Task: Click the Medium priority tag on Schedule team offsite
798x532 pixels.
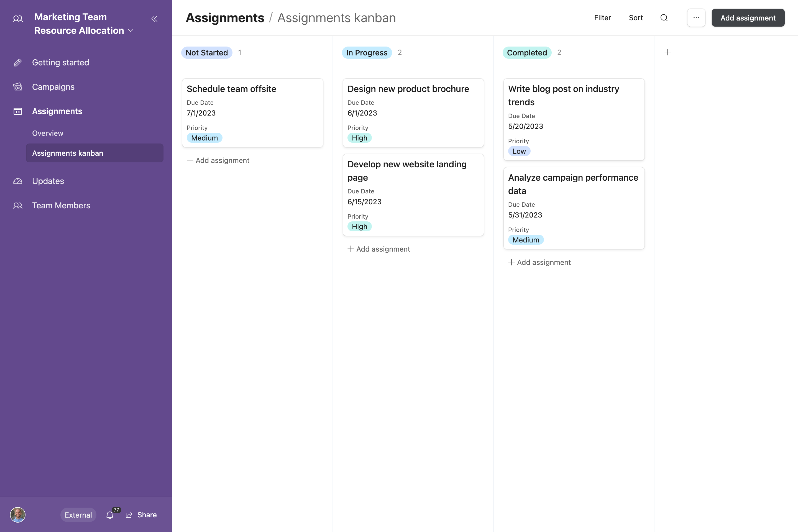Action: tap(204, 138)
